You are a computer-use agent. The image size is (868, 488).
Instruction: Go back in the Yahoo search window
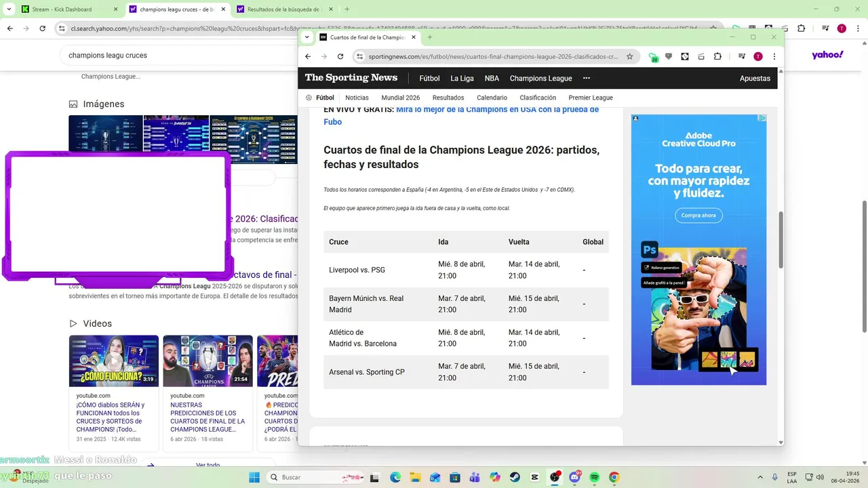[x=9, y=28]
